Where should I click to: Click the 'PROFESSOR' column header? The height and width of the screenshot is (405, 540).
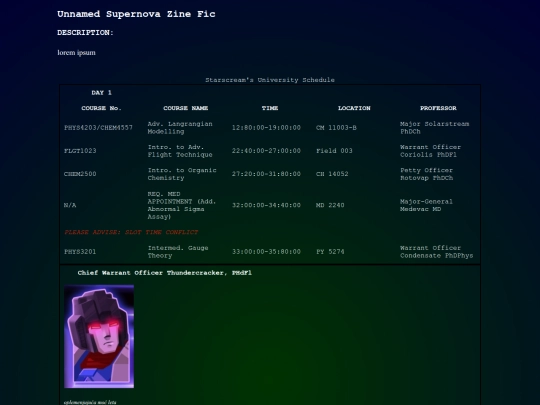point(438,108)
